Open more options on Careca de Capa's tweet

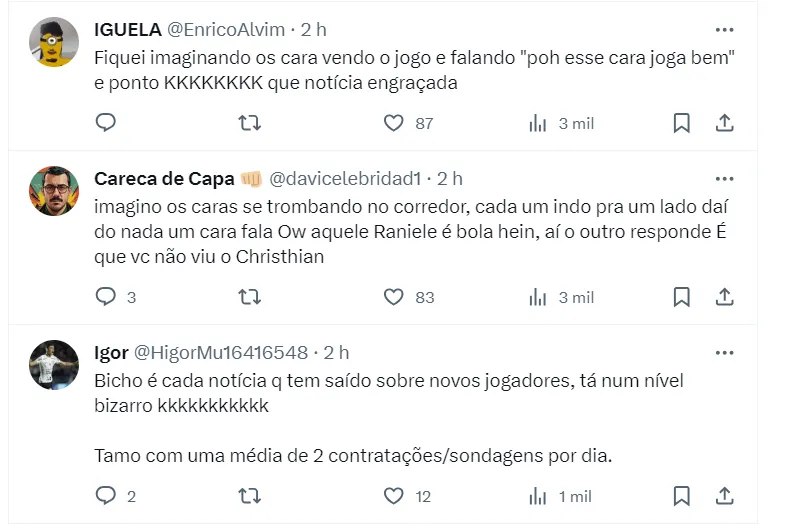[725, 179]
